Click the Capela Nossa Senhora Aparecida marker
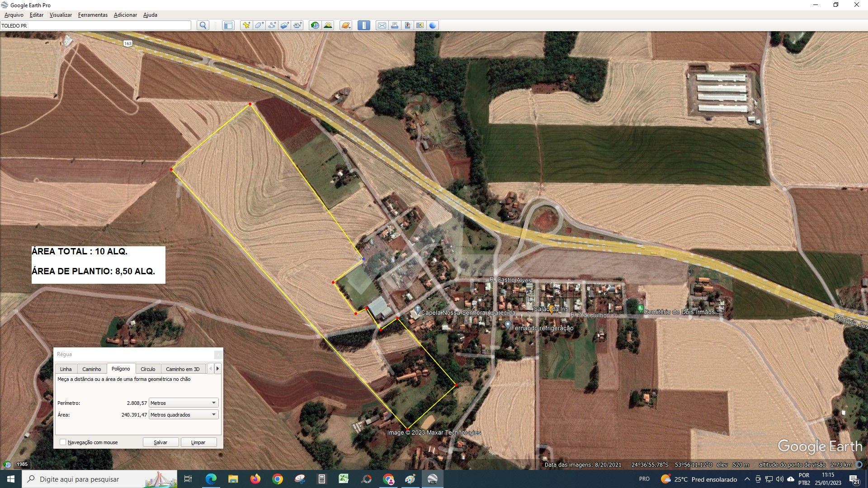 417,310
